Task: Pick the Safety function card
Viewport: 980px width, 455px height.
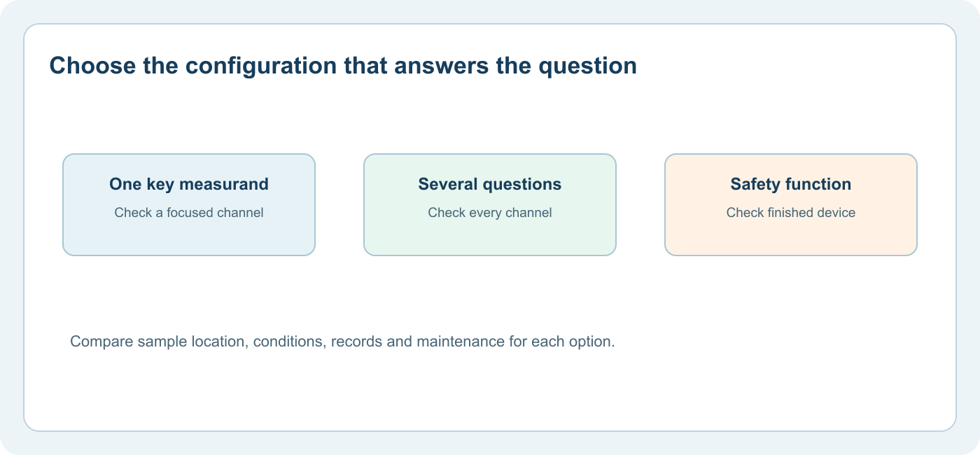Action: pos(791,204)
